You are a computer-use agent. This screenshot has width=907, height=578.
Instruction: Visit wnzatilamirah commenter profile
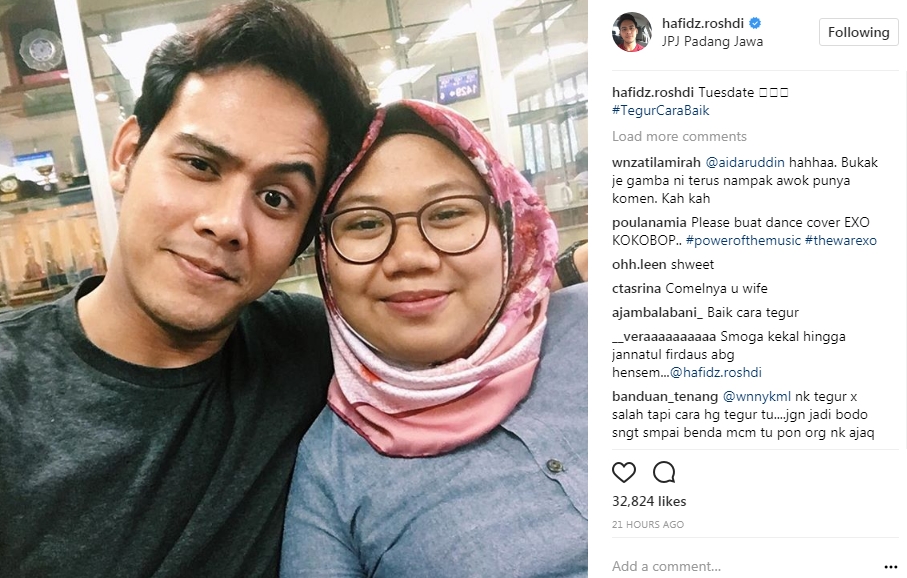point(656,162)
